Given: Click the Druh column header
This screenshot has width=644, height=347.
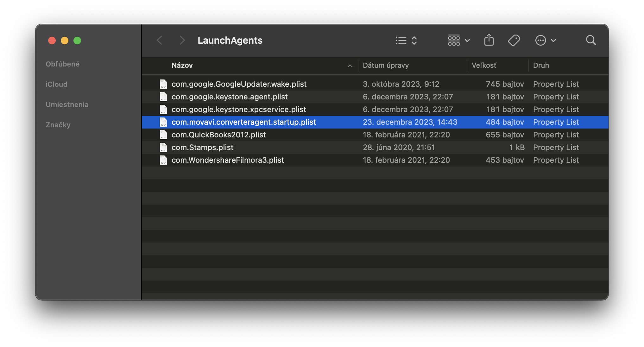Looking at the screenshot, I should pyautogui.click(x=541, y=66).
